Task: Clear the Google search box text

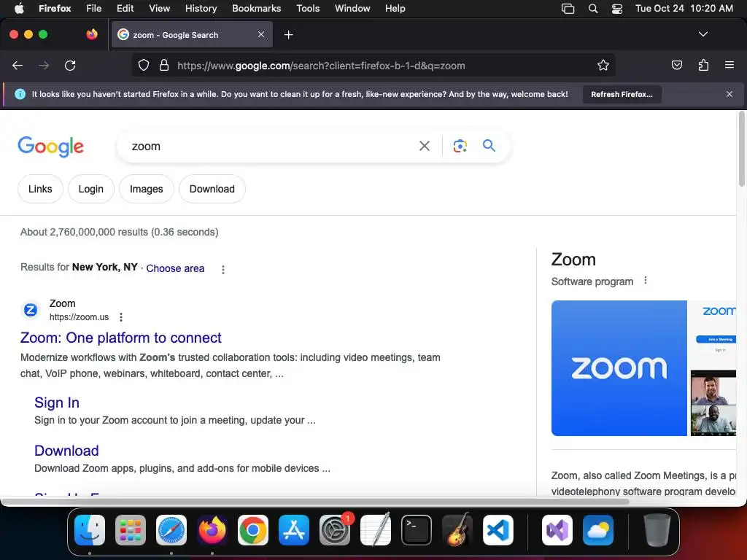Action: [424, 146]
